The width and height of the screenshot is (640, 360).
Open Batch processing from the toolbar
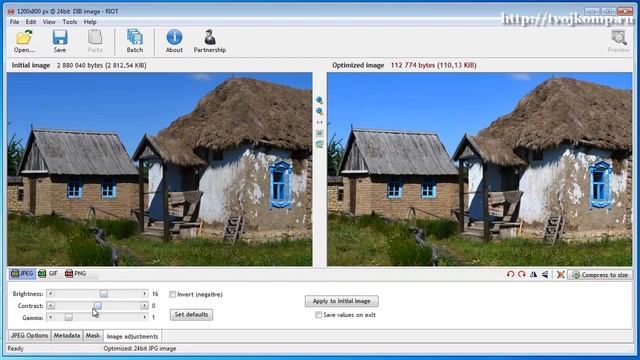coord(135,41)
